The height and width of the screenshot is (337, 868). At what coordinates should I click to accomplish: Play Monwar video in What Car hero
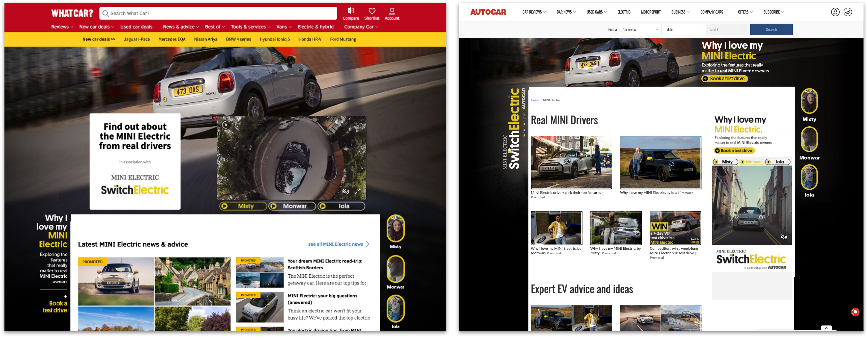pos(292,206)
